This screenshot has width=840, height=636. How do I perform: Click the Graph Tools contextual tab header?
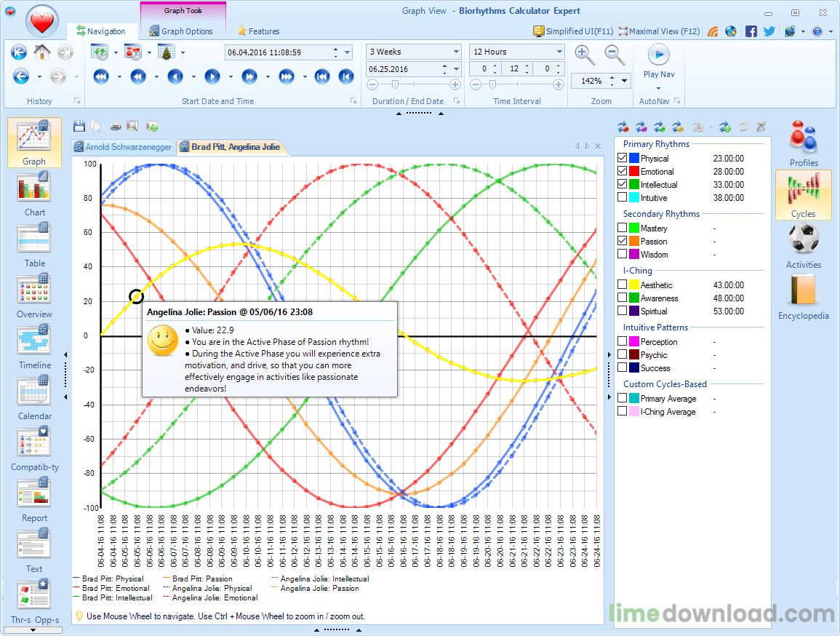point(183,11)
